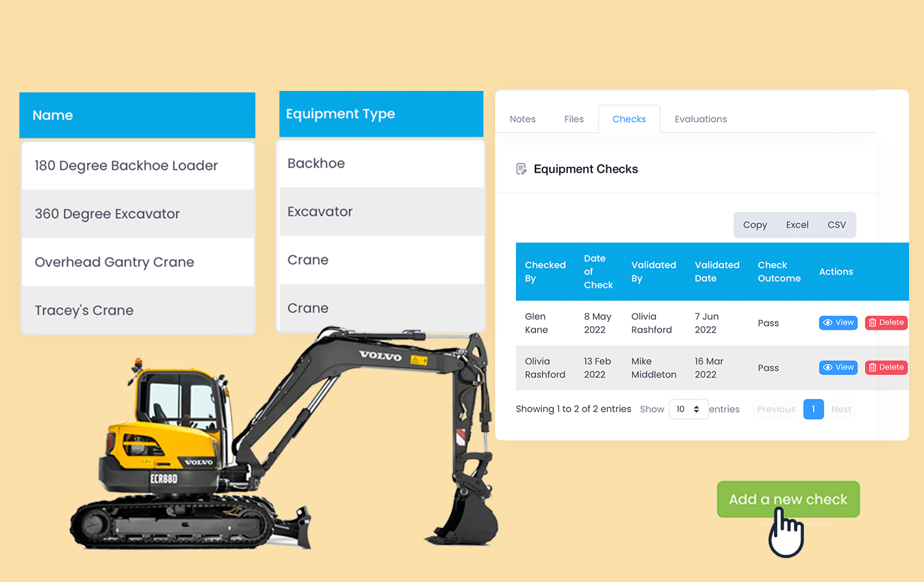Select the Tracey's Crane row
This screenshot has height=582, width=924.
[x=137, y=310]
